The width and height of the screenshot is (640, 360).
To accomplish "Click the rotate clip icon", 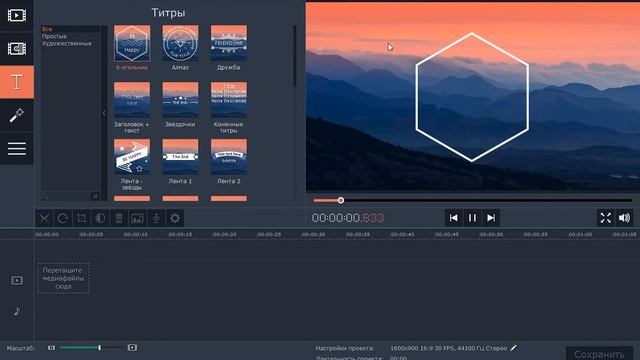I will click(62, 218).
